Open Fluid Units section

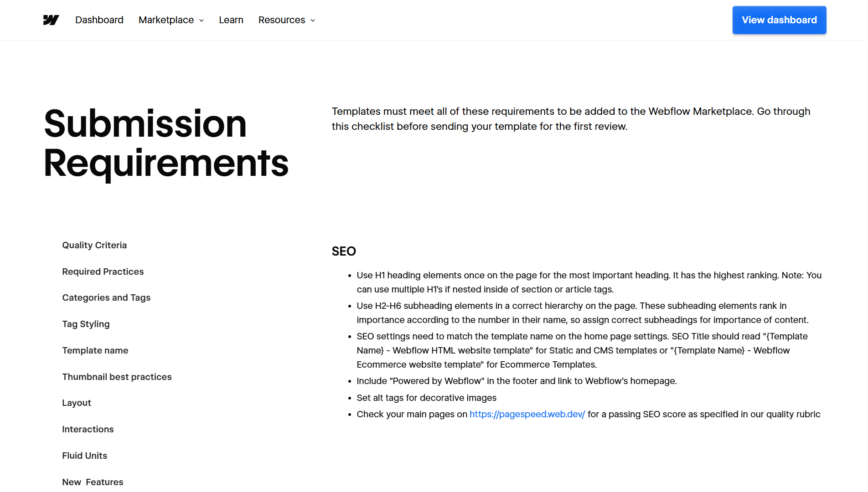tap(85, 456)
